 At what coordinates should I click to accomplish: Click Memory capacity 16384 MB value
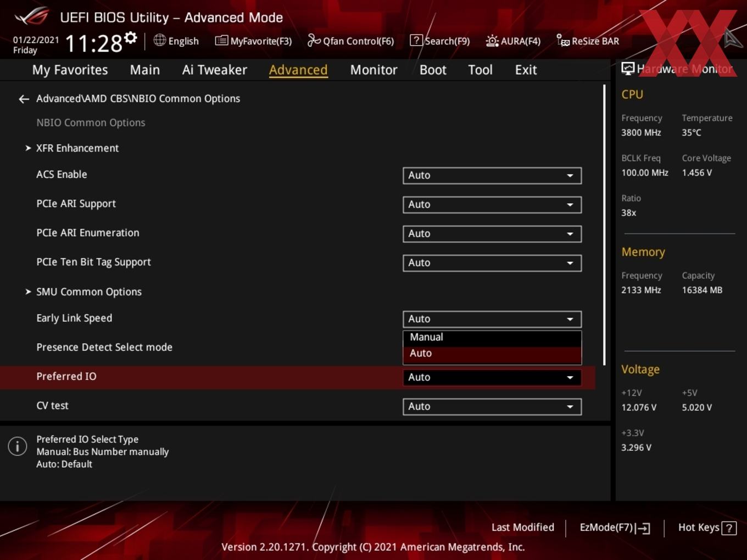coord(703,290)
